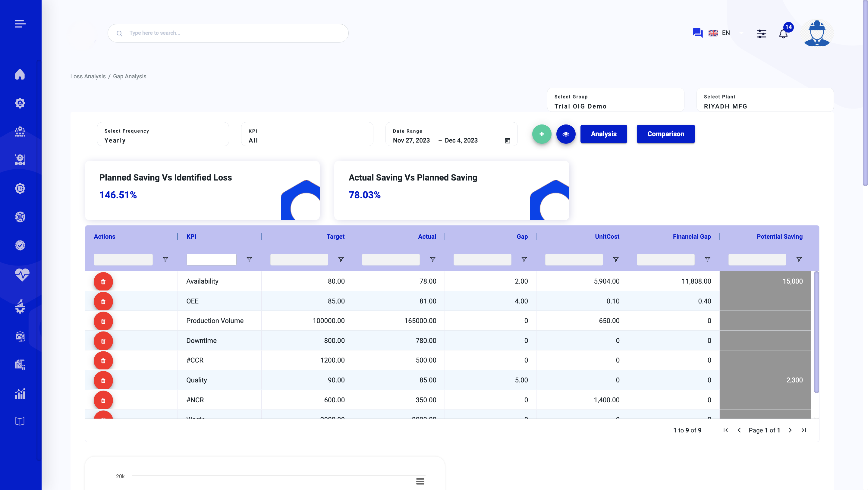
Task: Open the user profile avatar
Action: pos(817,33)
